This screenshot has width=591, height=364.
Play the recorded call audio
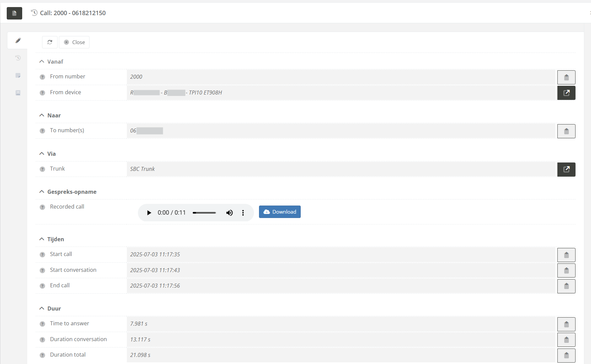tap(149, 213)
